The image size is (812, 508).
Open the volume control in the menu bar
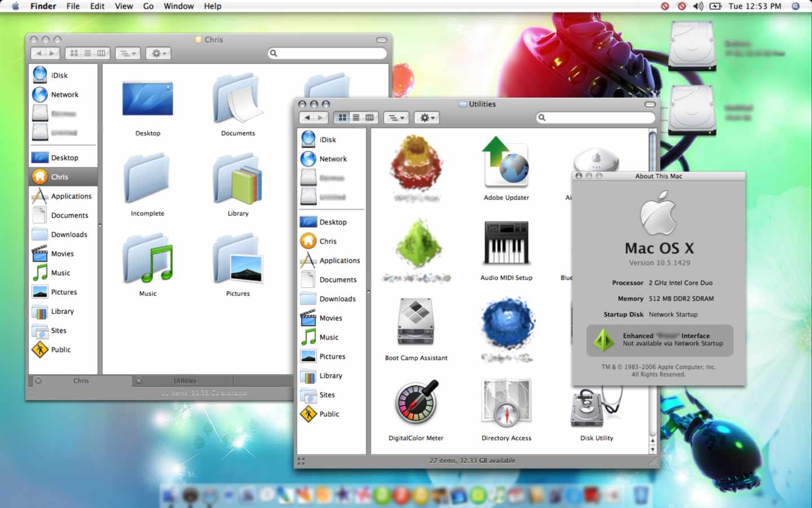click(x=698, y=6)
